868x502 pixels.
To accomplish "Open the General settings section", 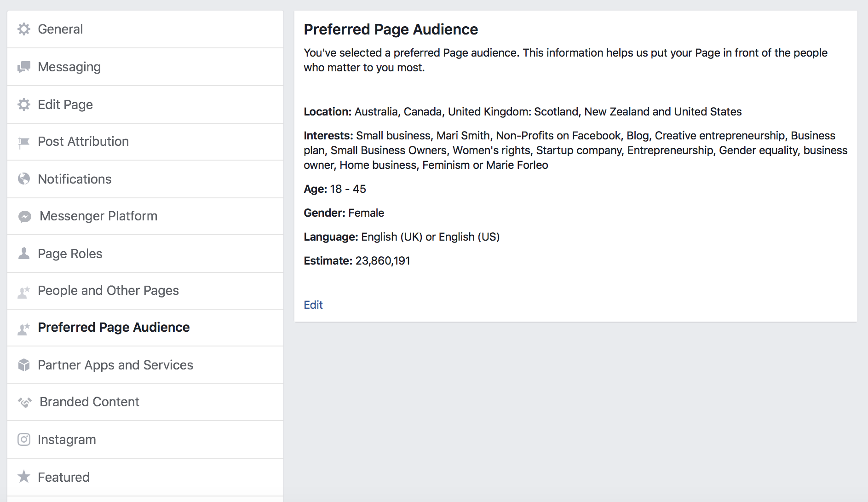I will pyautogui.click(x=145, y=29).
